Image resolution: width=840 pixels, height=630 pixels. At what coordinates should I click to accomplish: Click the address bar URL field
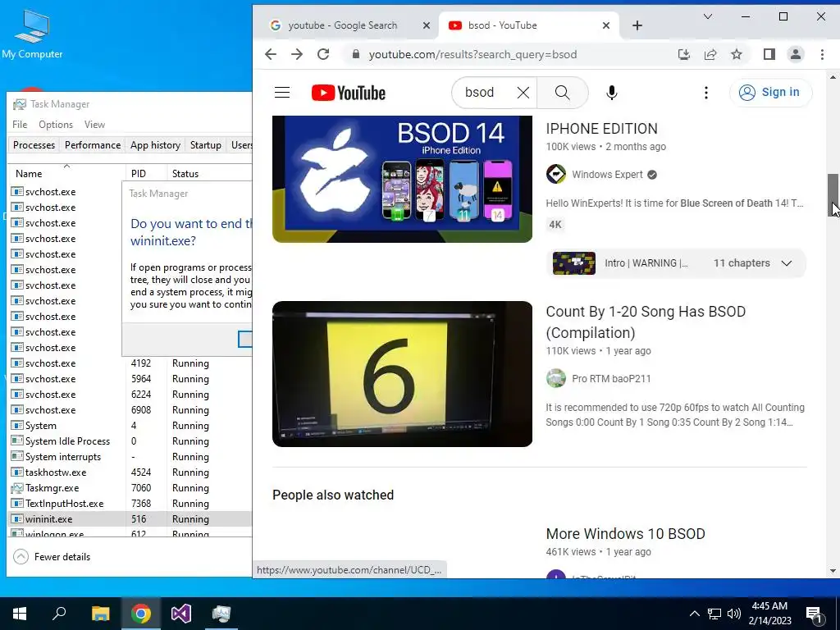coord(472,54)
